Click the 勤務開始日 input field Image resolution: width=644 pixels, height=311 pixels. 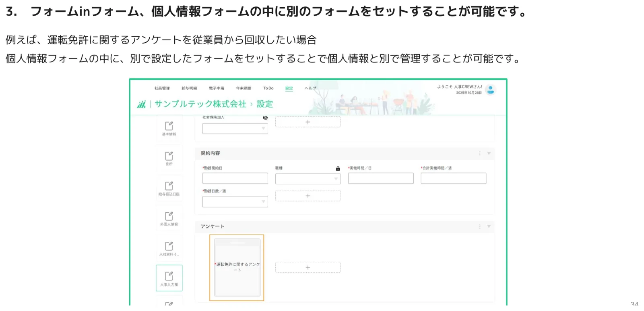tap(235, 178)
